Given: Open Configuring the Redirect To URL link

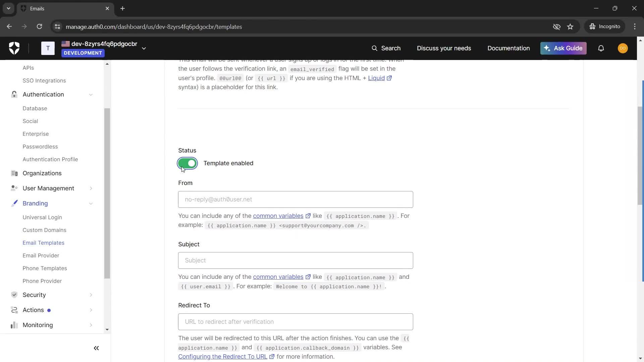Looking at the screenshot, I should tap(223, 357).
